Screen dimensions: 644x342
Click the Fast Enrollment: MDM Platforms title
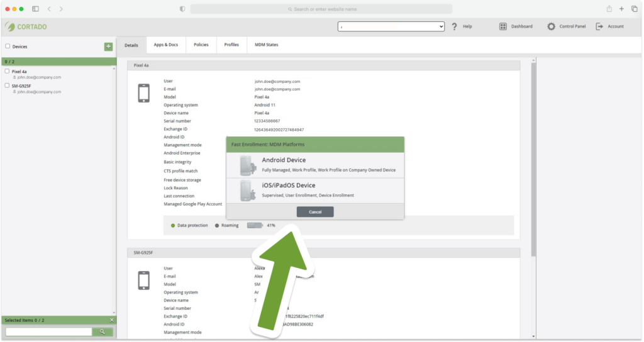[268, 145]
